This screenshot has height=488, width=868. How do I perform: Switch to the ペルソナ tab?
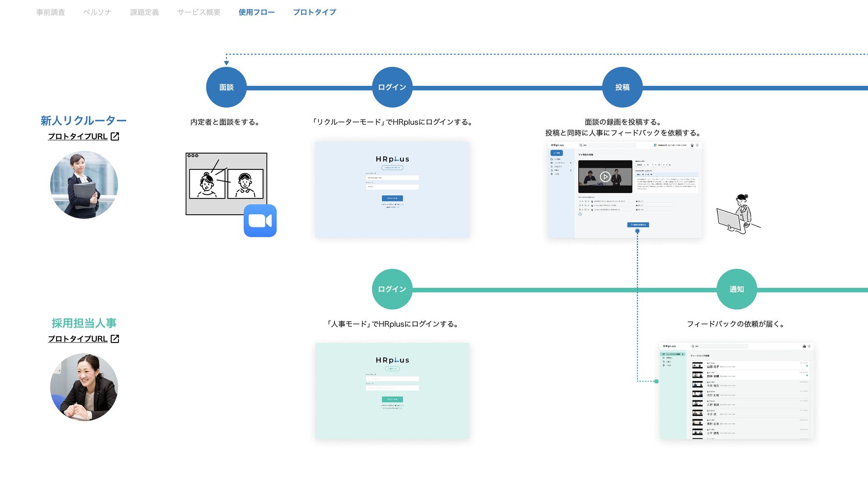[x=97, y=12]
